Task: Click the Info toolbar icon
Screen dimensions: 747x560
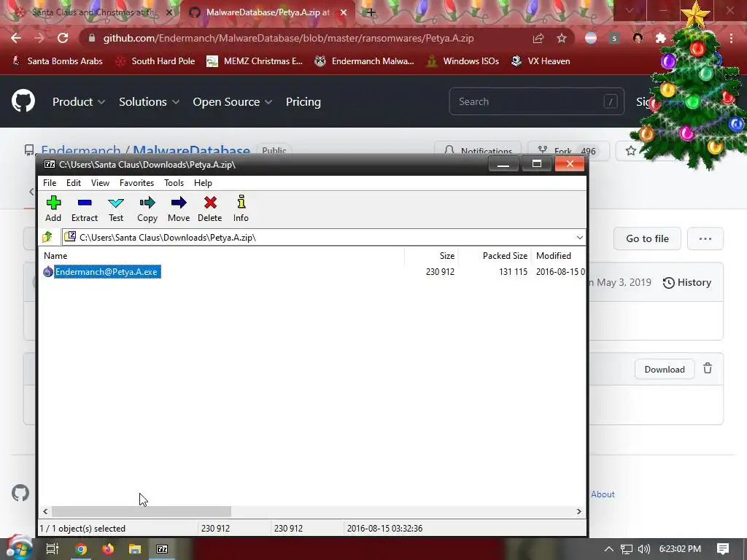Action: (241, 208)
